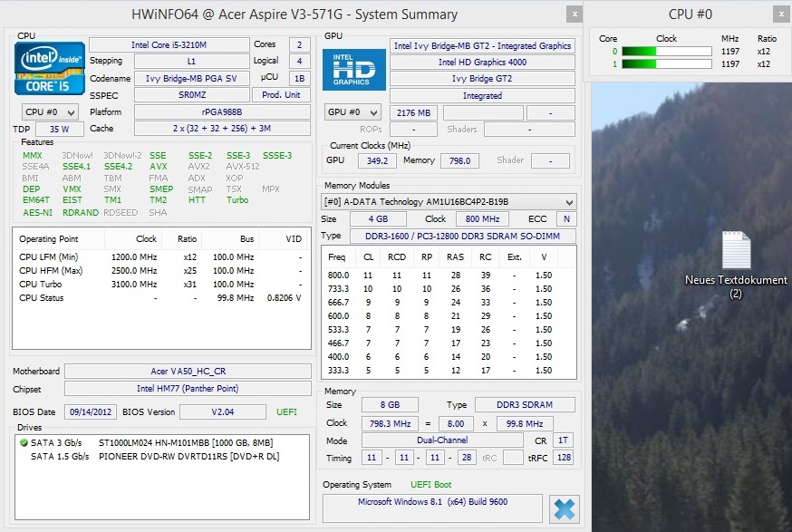Click the Stepping L1 field
This screenshot has width=792, height=532.
[x=192, y=61]
